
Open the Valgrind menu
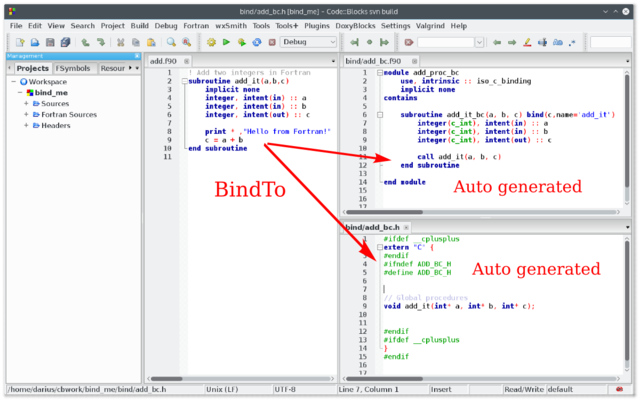[x=430, y=26]
